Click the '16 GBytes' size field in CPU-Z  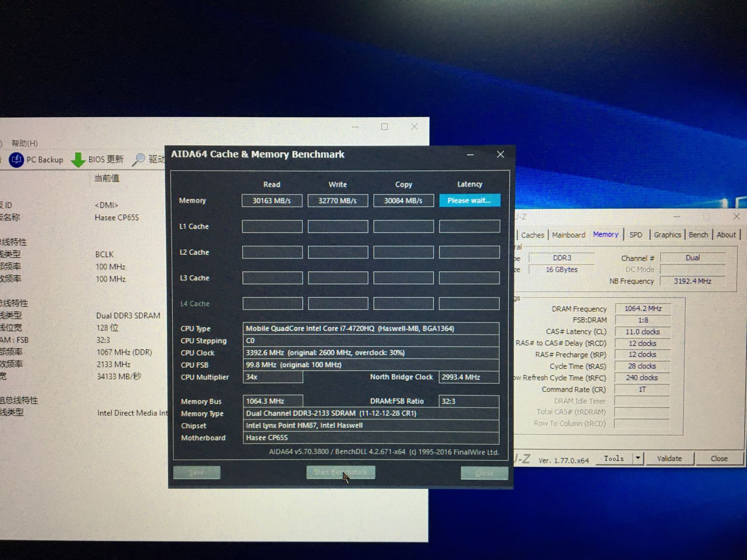(562, 269)
